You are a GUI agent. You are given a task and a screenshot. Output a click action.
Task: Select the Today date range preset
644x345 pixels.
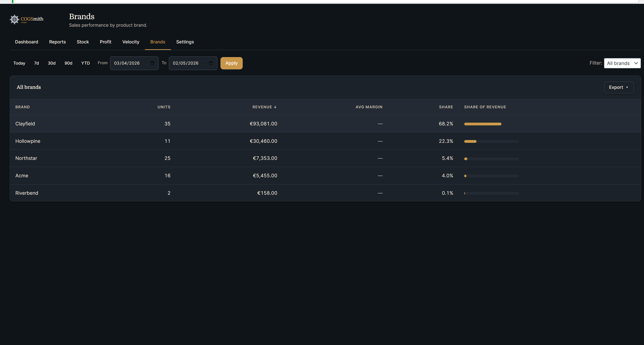click(x=19, y=63)
